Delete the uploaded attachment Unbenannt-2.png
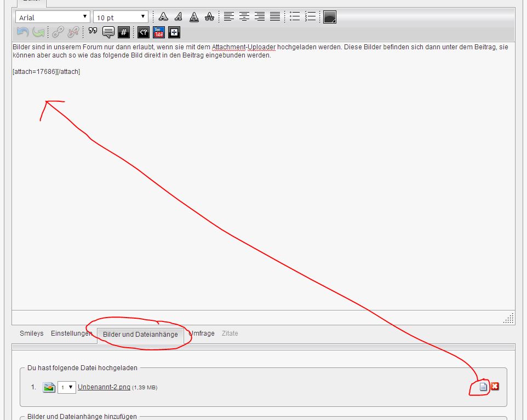Viewport: 527px width, 420px height. point(495,387)
